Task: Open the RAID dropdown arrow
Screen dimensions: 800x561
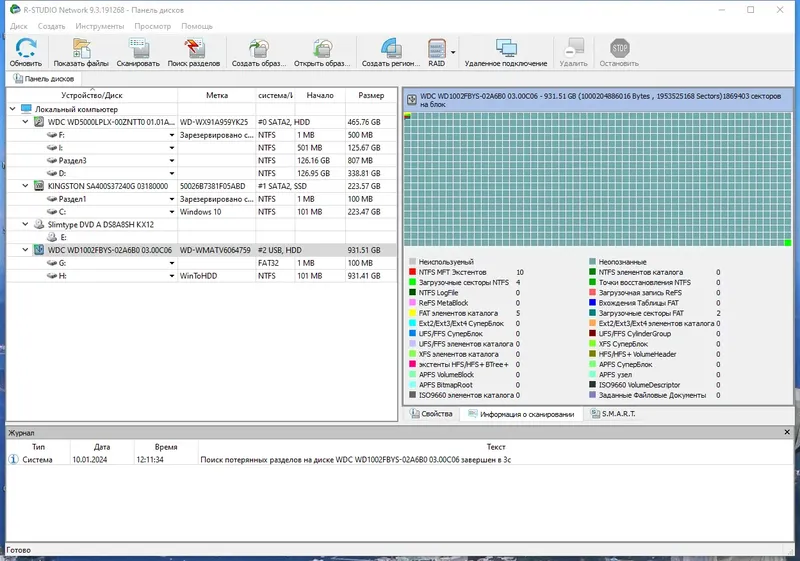Action: coord(453,52)
